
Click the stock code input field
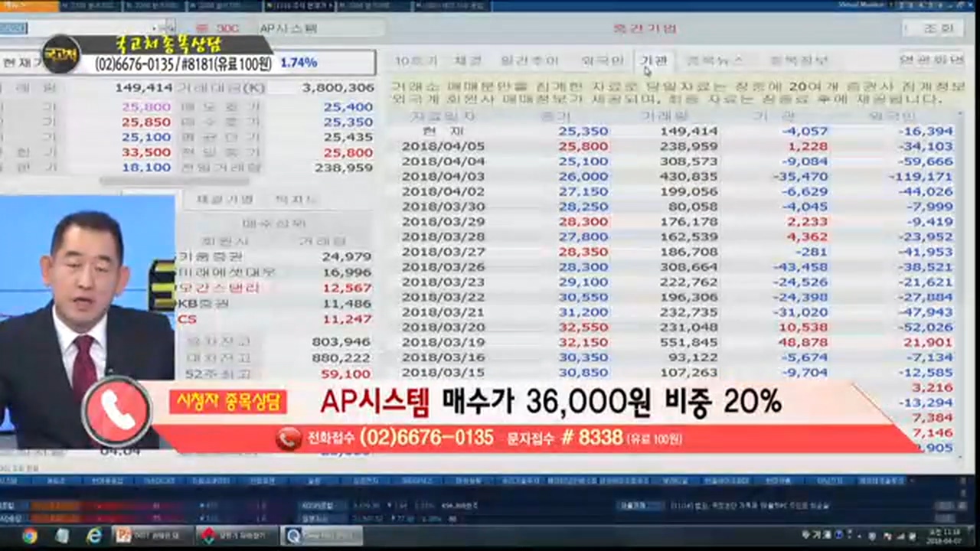coord(77,28)
